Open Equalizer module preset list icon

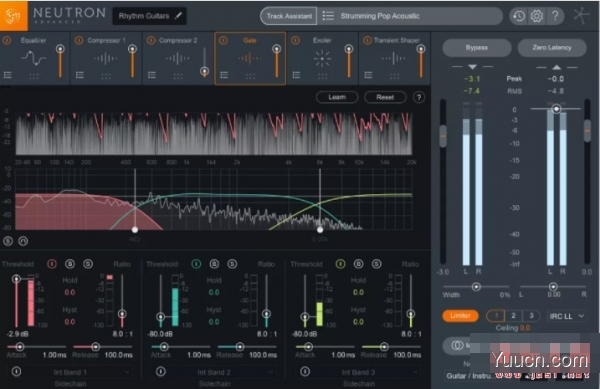pos(8,75)
